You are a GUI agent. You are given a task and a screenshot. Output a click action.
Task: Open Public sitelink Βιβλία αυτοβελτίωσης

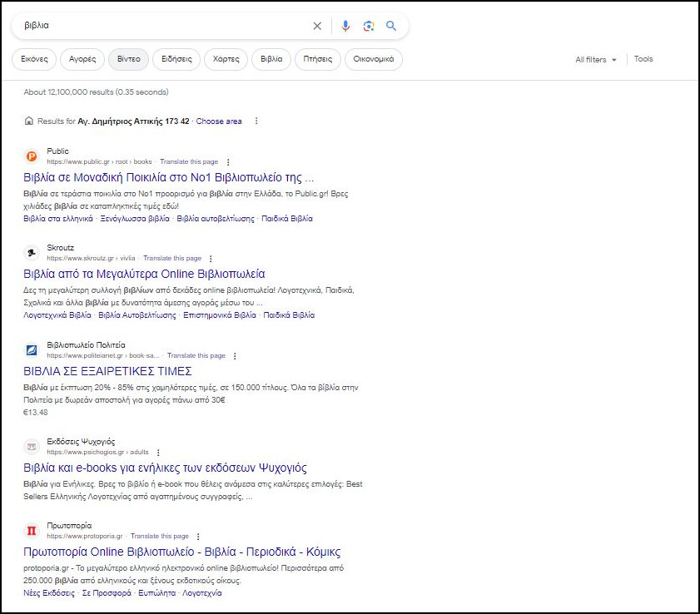point(216,219)
